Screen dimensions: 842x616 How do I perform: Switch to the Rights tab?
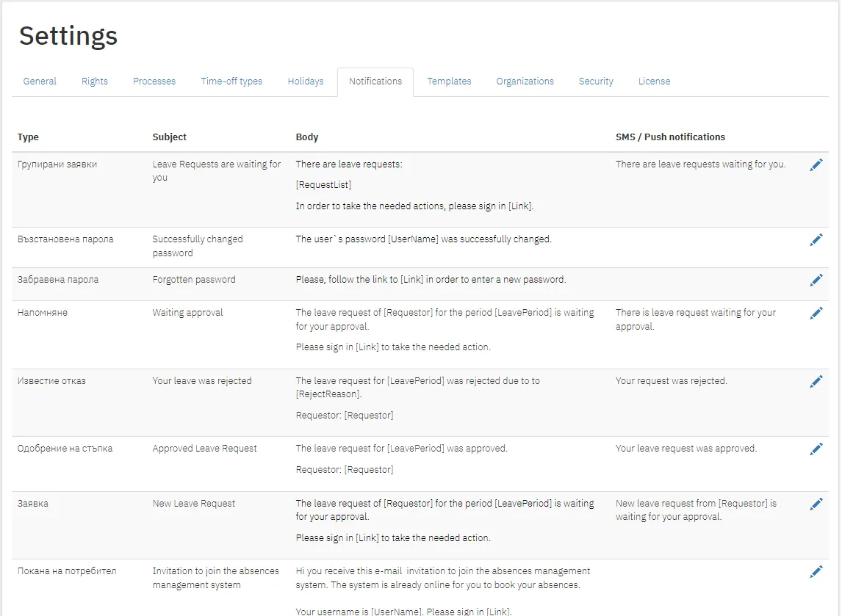pyautogui.click(x=95, y=81)
